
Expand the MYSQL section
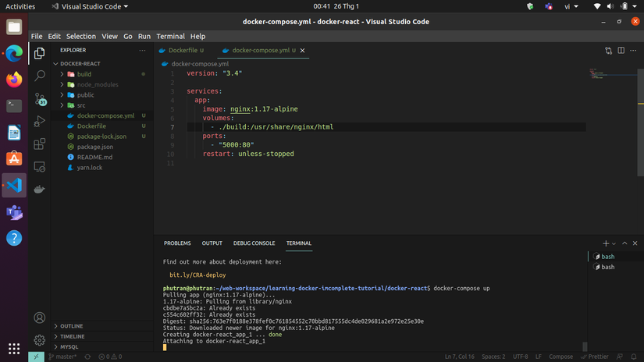tap(101, 347)
